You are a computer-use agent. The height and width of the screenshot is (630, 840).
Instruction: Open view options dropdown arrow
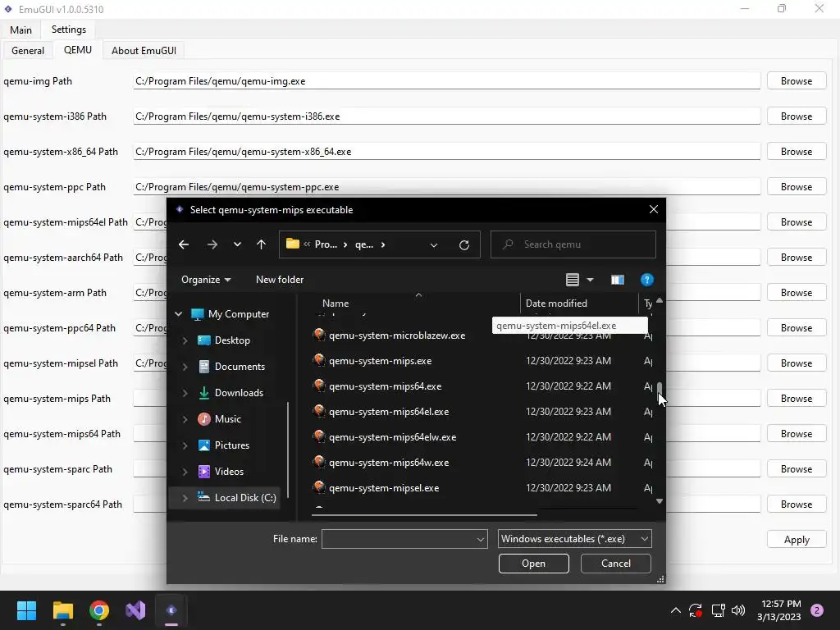(591, 280)
